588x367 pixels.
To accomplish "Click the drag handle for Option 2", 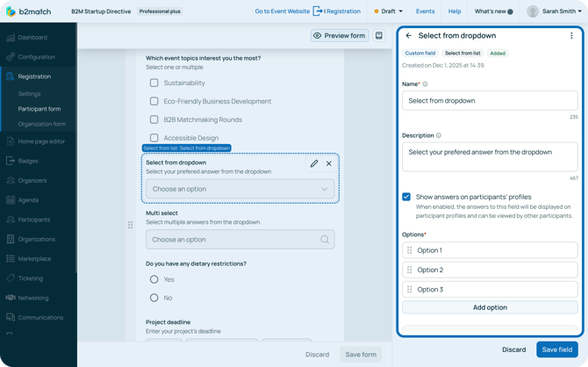I will point(410,270).
